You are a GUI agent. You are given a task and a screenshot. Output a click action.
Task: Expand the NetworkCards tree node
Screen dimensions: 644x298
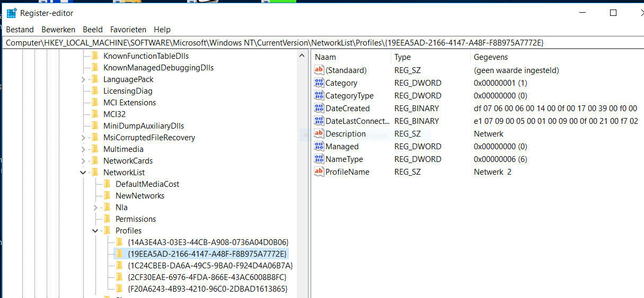point(83,161)
